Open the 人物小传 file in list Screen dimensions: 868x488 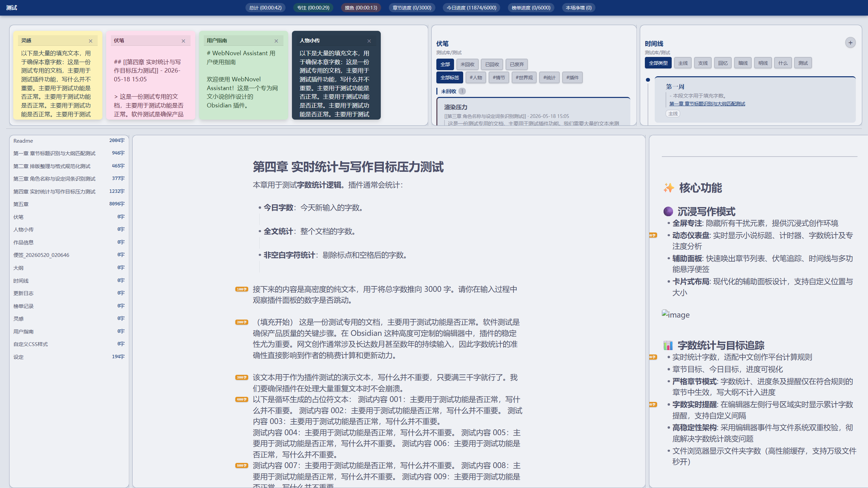click(69, 229)
